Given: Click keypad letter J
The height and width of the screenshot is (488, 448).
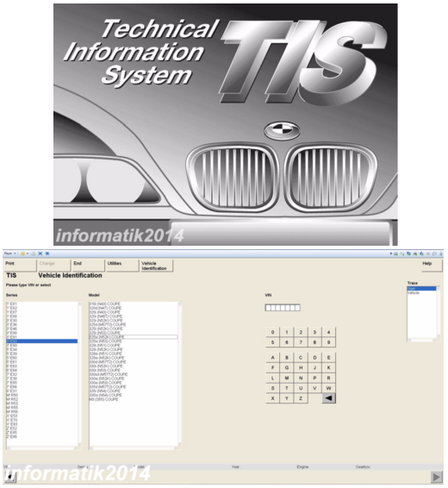Looking at the screenshot, I should (314, 367).
